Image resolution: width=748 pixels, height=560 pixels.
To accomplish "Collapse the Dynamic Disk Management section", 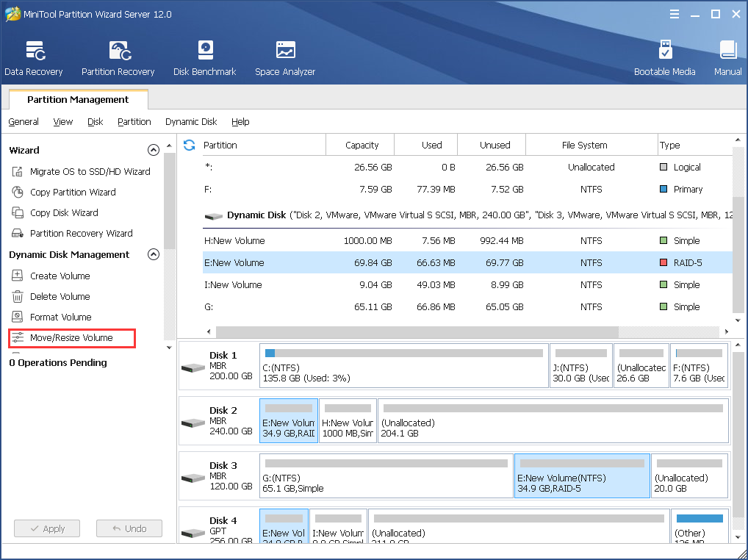I will [153, 254].
